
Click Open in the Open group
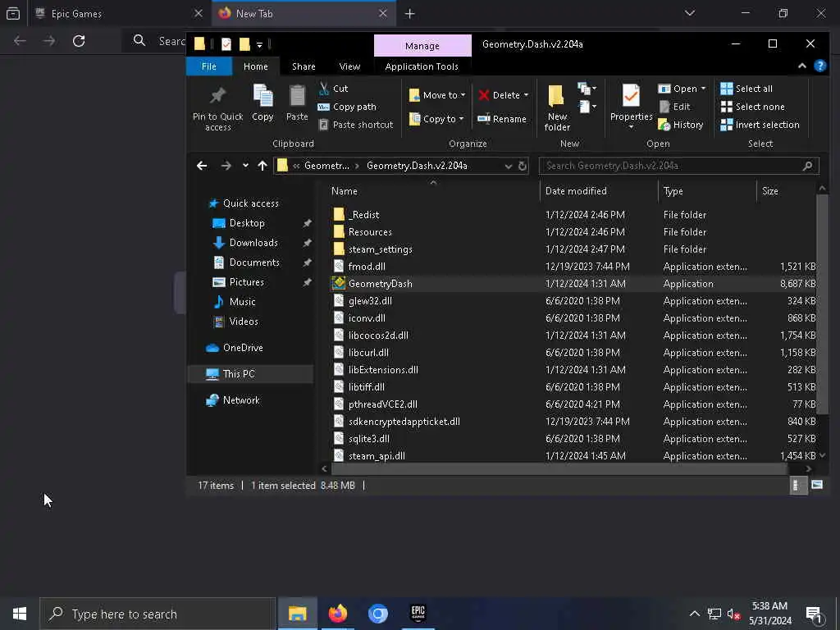(x=678, y=89)
